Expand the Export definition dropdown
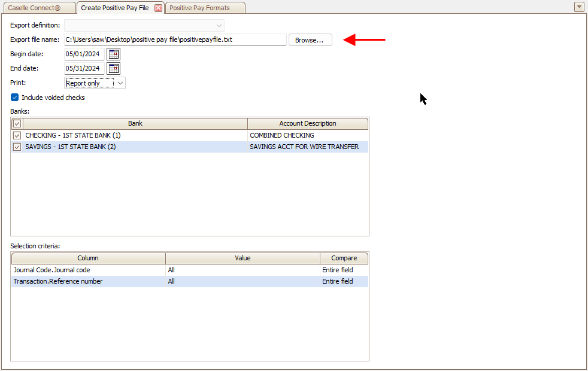588x371 pixels. [x=219, y=26]
